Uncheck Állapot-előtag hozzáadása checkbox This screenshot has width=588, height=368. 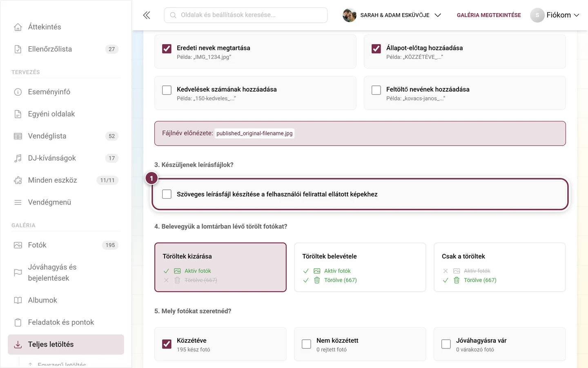pos(376,49)
